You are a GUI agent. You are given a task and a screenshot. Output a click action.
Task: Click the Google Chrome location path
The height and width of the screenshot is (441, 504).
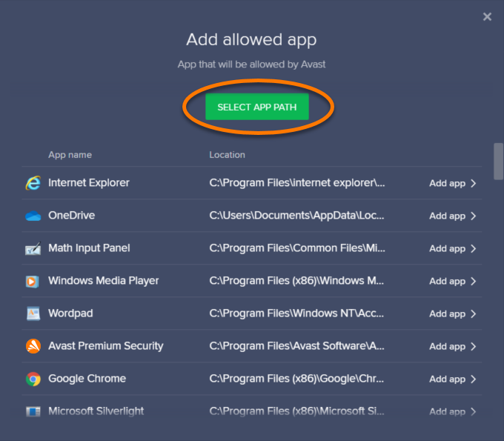pos(296,379)
